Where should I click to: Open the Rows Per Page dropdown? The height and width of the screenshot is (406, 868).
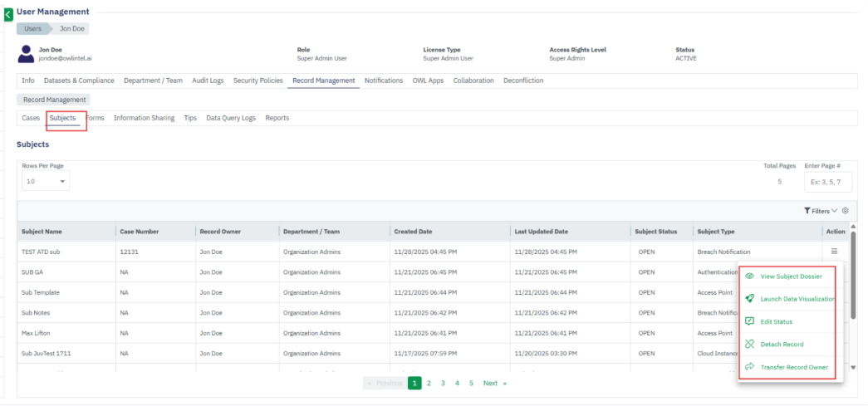coord(46,181)
